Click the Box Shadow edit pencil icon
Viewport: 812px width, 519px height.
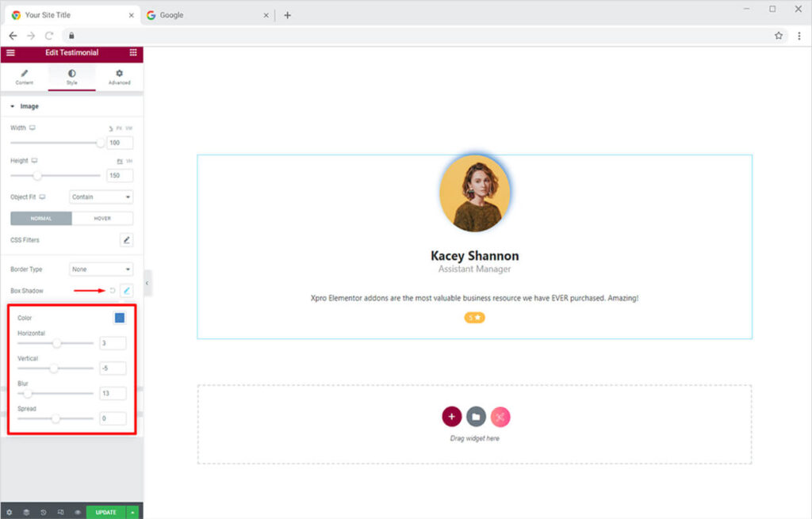[126, 291]
